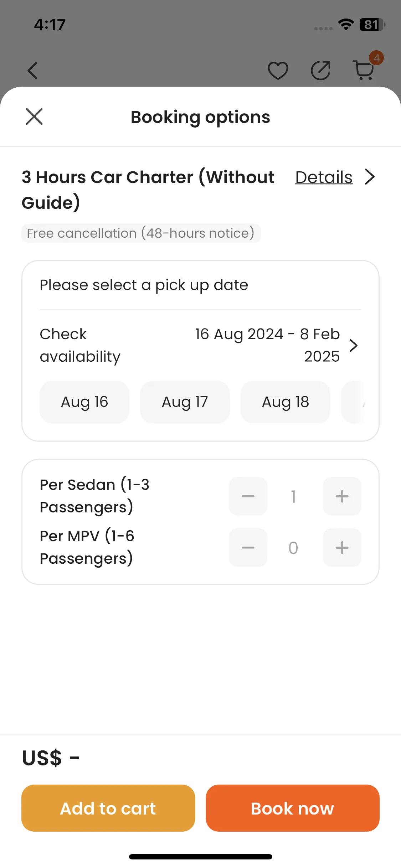
Task: Open the Check availability calendar chevron
Action: click(x=353, y=345)
